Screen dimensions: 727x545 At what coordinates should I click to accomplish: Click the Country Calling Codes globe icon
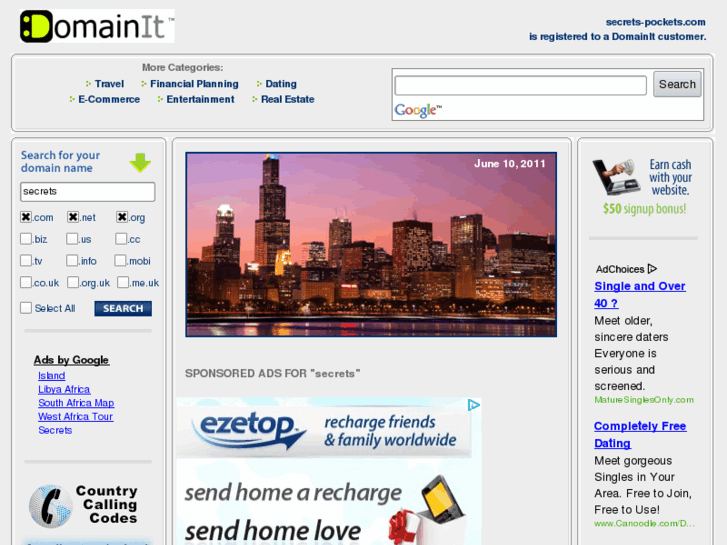tap(51, 506)
